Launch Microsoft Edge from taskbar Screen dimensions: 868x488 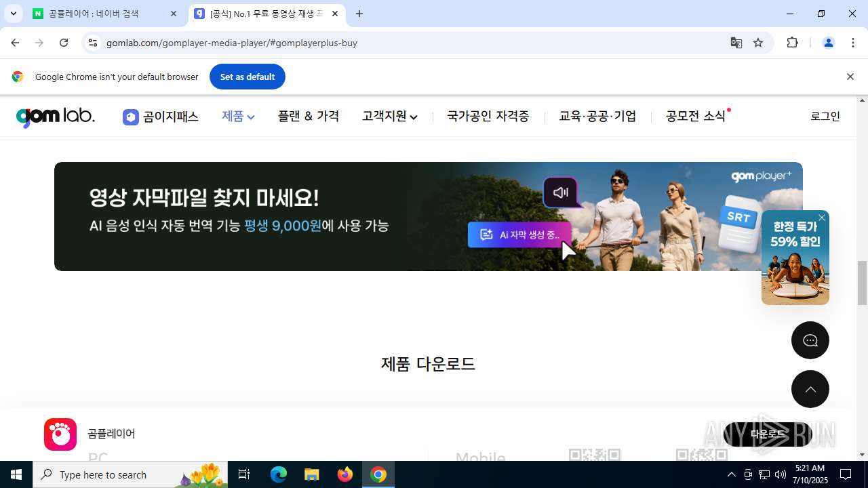pyautogui.click(x=279, y=474)
